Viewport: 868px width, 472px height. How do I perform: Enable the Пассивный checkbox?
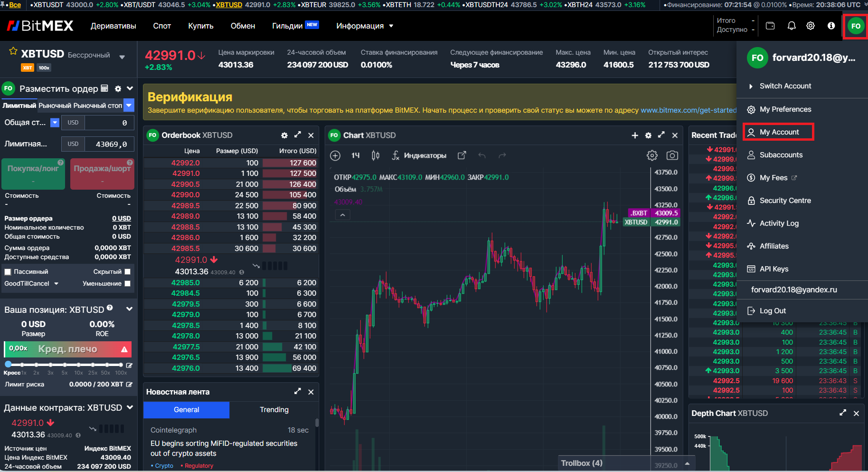coord(8,272)
